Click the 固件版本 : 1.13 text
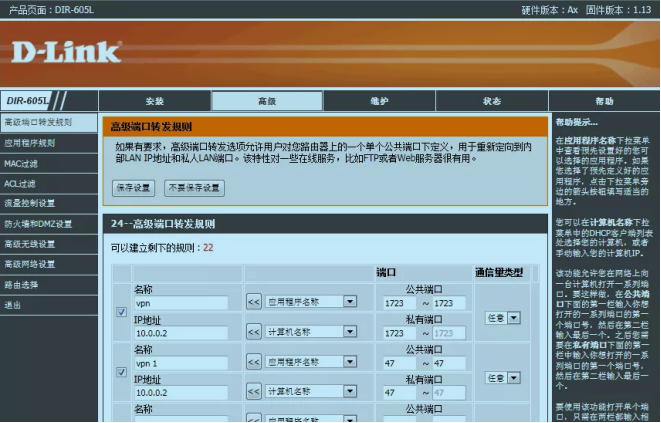This screenshot has width=661, height=423. (618, 10)
